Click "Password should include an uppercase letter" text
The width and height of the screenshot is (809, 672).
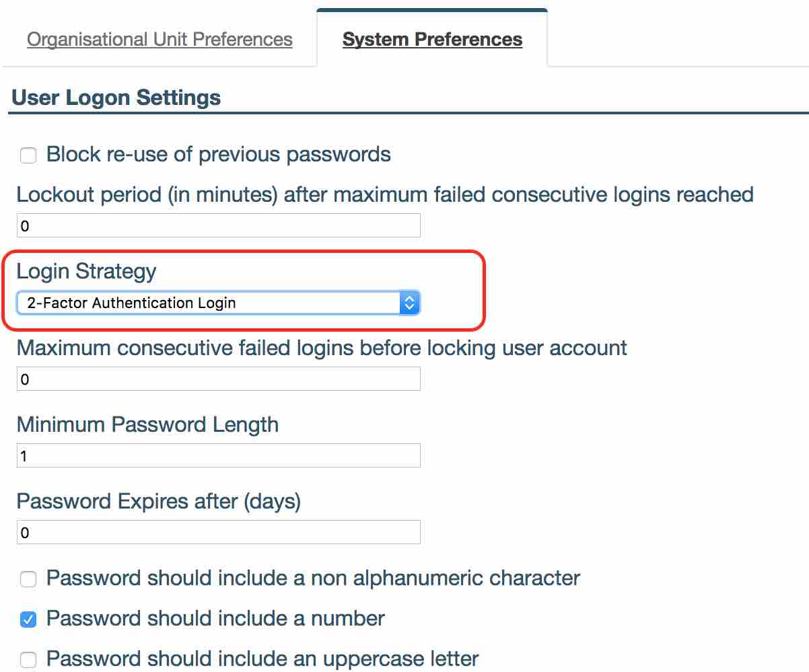pyautogui.click(x=262, y=658)
